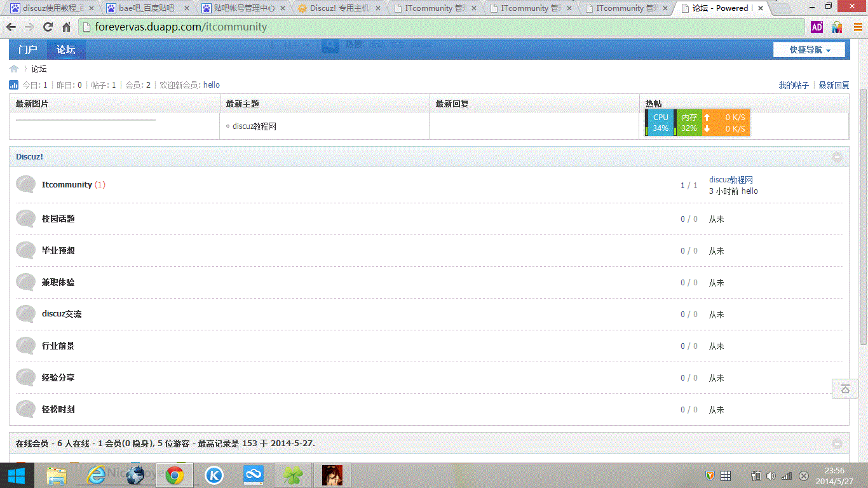Close the discuz使用教程 browser tab
Viewport: 868px width, 488px height.
click(91, 8)
